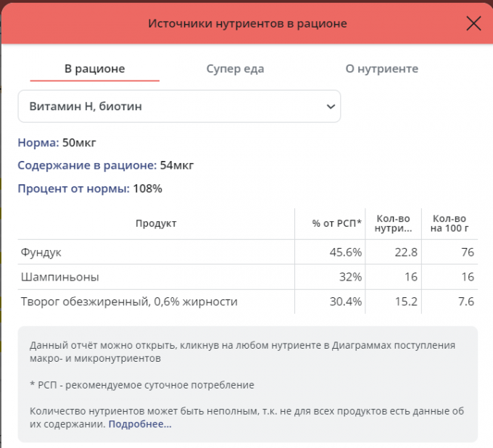The image size is (493, 448).
Task: Click the "Процент от нормы" label
Action: (73, 188)
